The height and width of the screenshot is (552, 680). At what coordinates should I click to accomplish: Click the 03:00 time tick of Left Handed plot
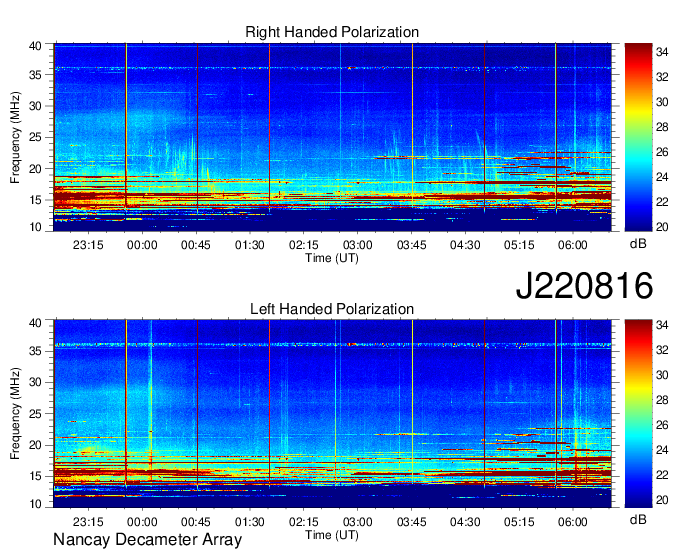(x=357, y=522)
